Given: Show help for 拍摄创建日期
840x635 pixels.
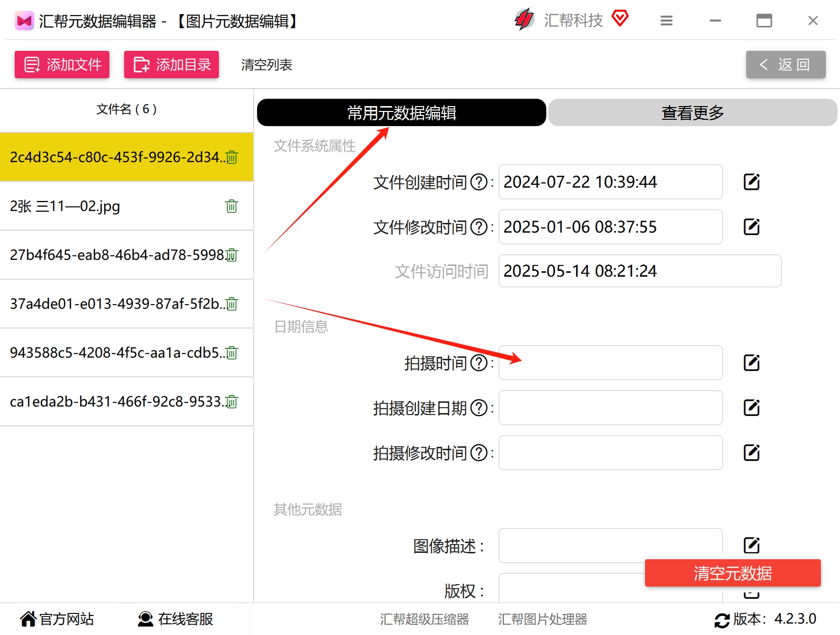Looking at the screenshot, I should [x=479, y=408].
